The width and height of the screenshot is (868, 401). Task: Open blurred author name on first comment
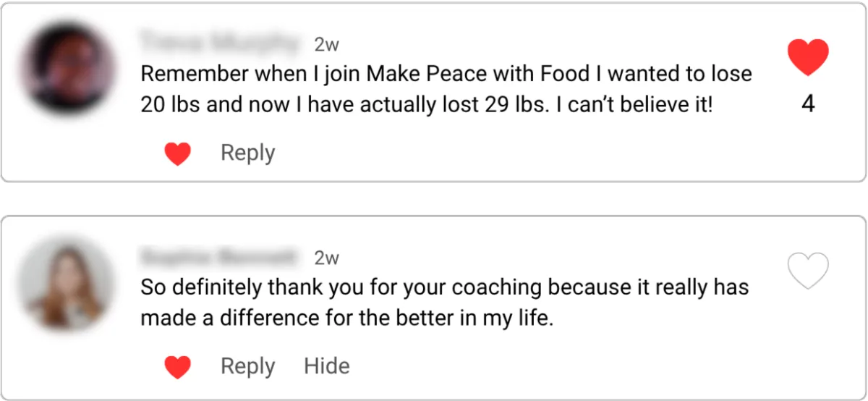click(x=219, y=43)
